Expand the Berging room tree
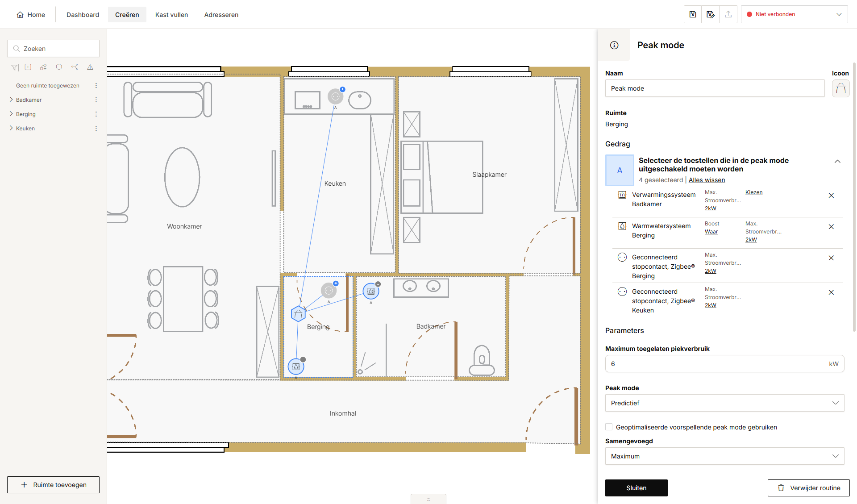This screenshot has height=504, width=857. (11, 114)
